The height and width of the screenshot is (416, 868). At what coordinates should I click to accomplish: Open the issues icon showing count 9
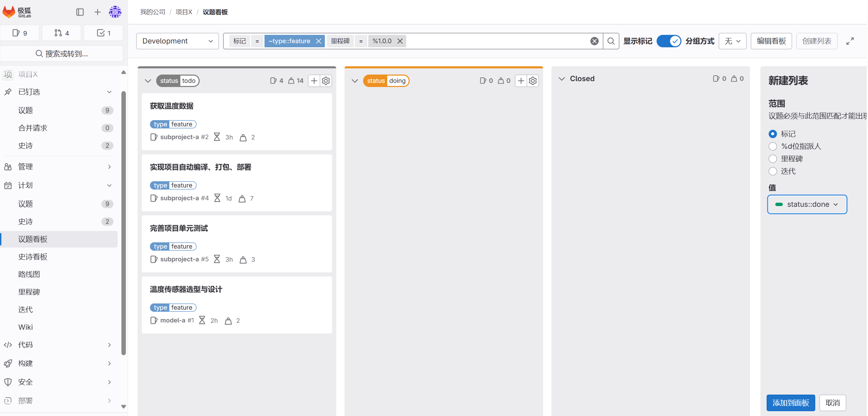[20, 33]
